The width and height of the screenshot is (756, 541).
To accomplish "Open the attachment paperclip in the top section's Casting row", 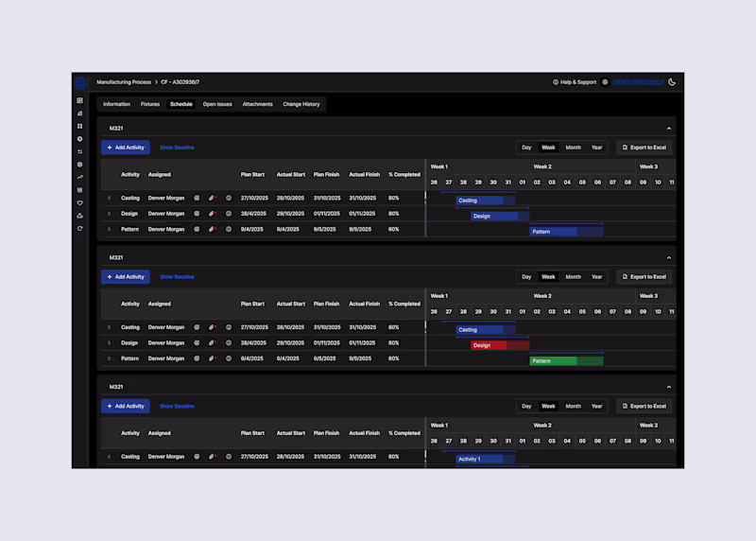I will coord(211,198).
